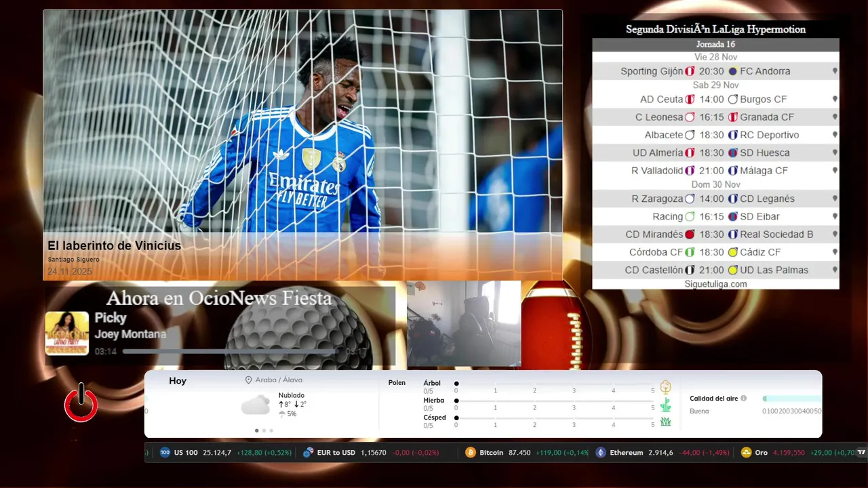868x488 pixels.
Task: Open the El laberinto de Vinicius headline
Action: pyautogui.click(x=114, y=245)
